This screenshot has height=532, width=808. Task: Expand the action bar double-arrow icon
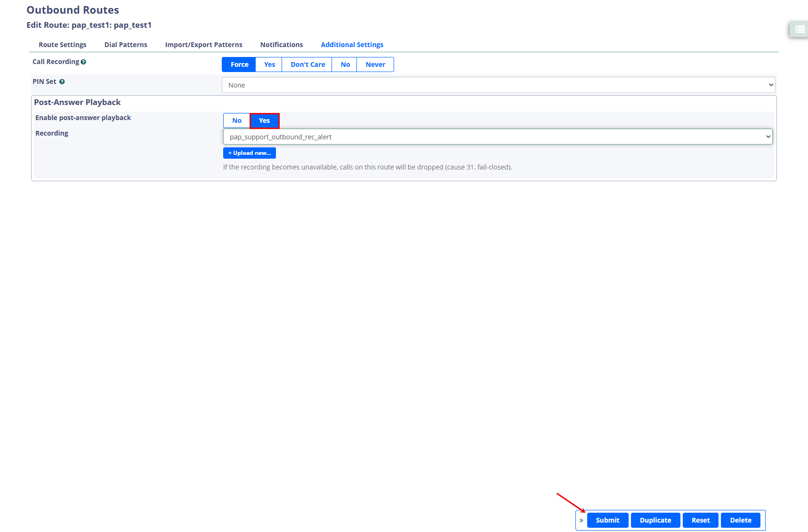pos(582,520)
